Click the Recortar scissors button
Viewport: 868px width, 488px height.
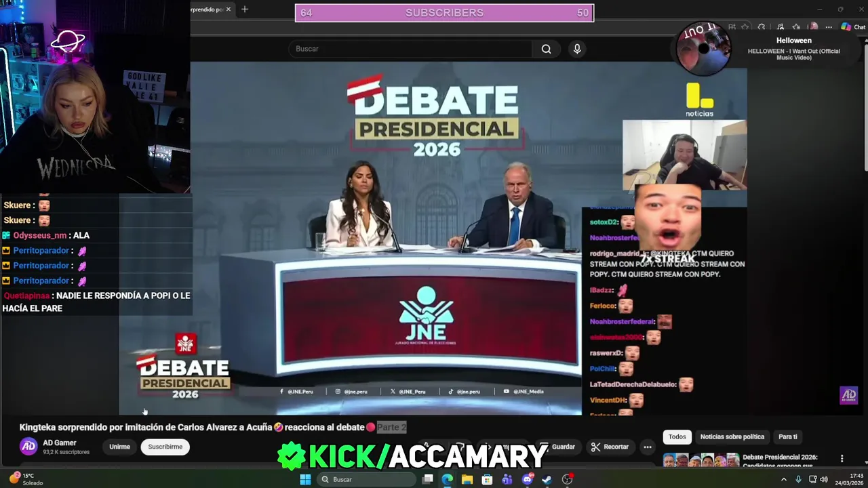click(610, 447)
